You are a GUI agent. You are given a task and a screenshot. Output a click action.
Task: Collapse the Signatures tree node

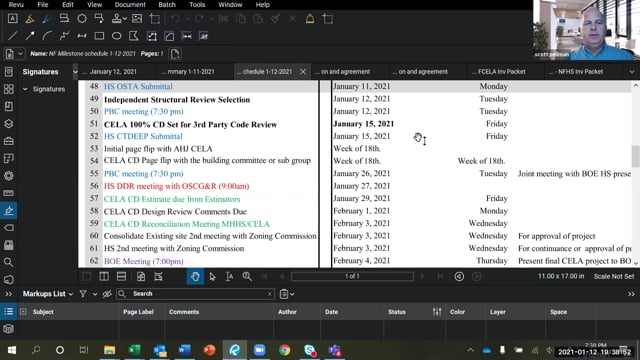pyautogui.click(x=25, y=89)
